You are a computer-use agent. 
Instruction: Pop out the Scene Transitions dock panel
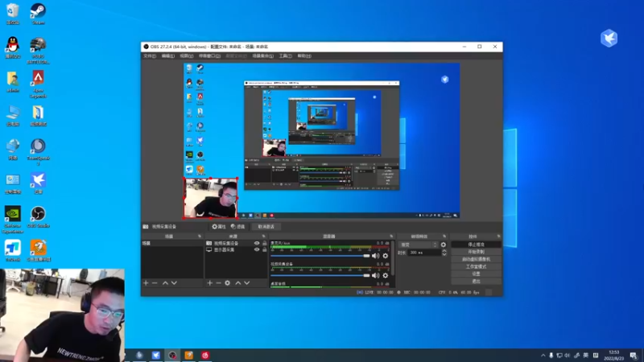444,237
